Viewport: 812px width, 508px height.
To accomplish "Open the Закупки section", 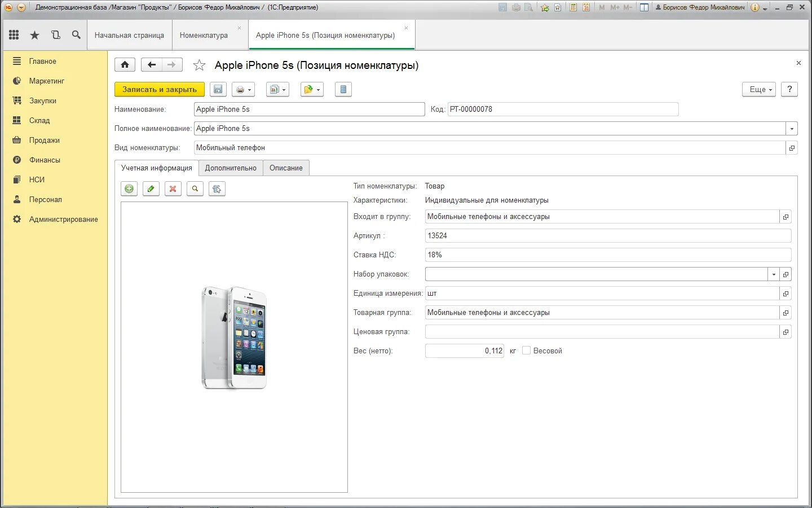I will (x=43, y=100).
